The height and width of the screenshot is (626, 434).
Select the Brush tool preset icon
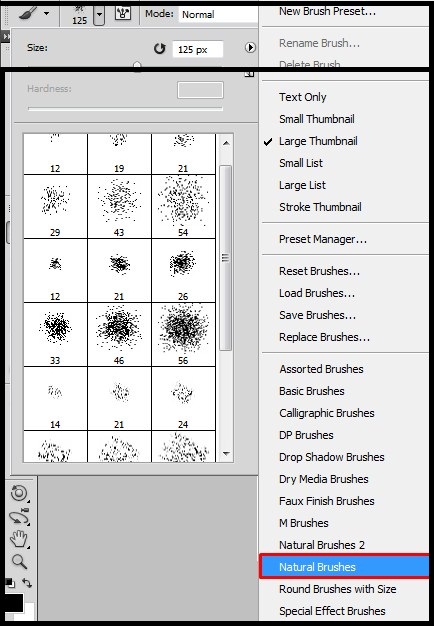(x=29, y=14)
